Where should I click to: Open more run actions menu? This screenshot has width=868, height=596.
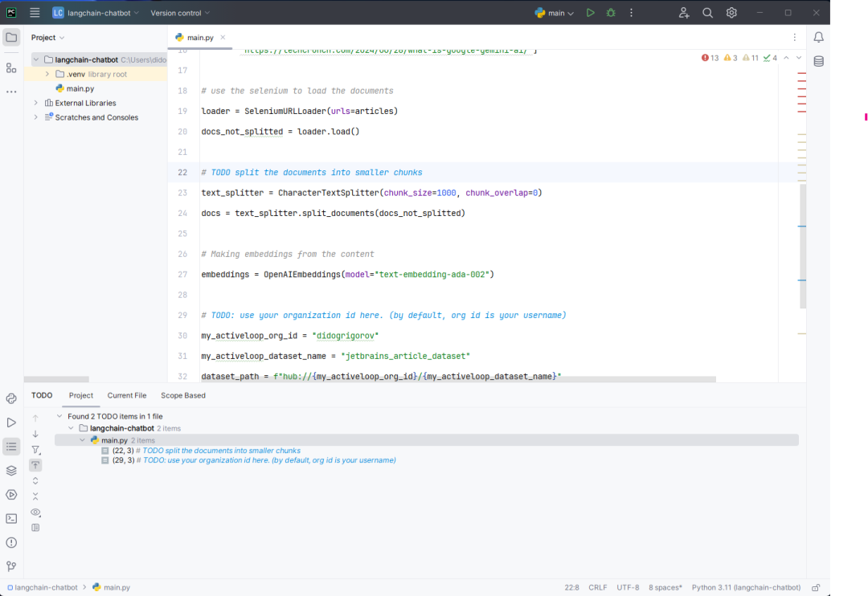click(631, 13)
